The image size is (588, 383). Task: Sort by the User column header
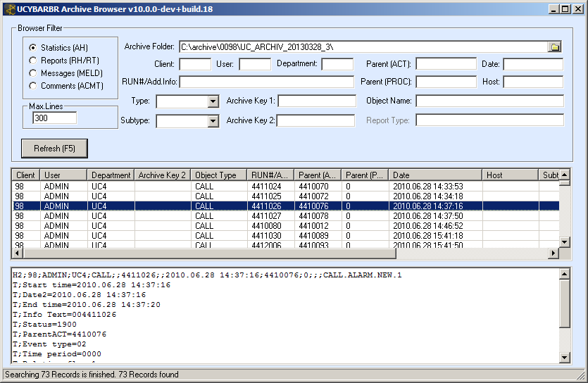tap(63, 175)
